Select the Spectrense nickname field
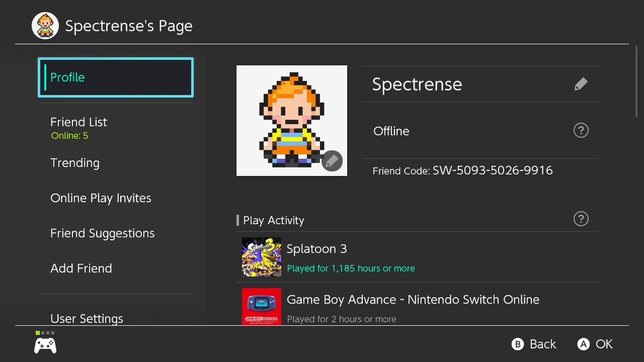Viewport: 644px width, 362px height. [480, 84]
